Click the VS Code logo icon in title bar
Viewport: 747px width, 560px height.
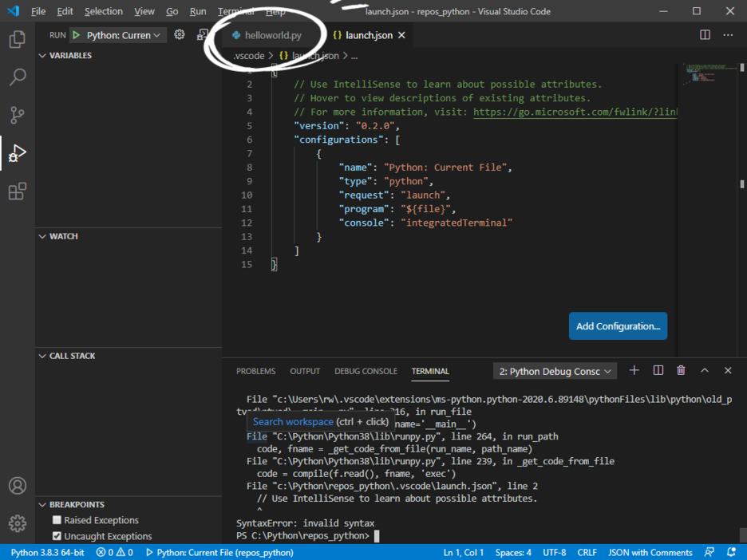[14, 11]
